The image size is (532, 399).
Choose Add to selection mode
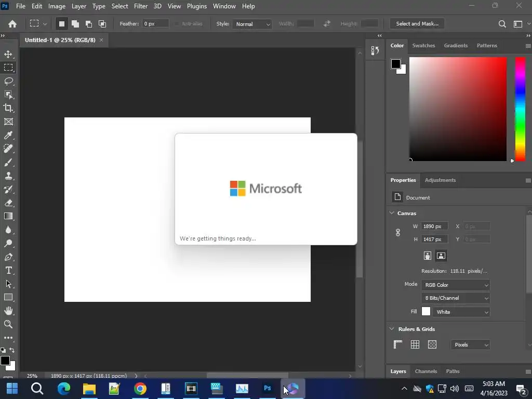(75, 24)
